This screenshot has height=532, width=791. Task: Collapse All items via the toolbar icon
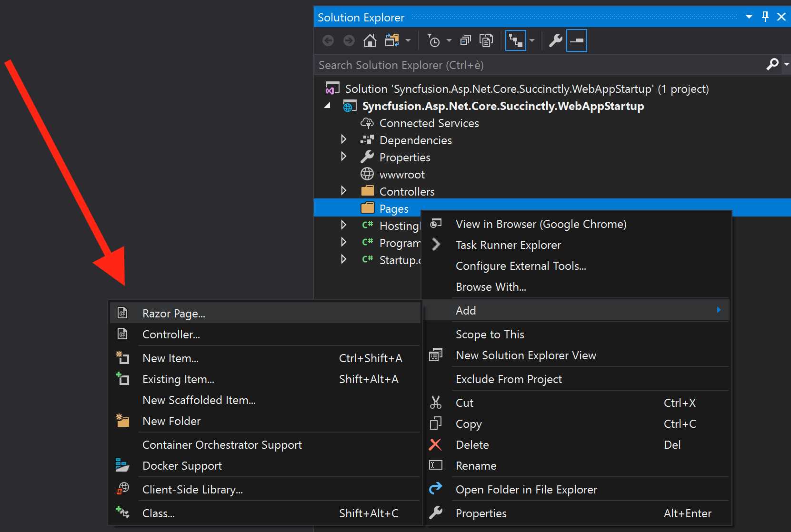(x=466, y=40)
